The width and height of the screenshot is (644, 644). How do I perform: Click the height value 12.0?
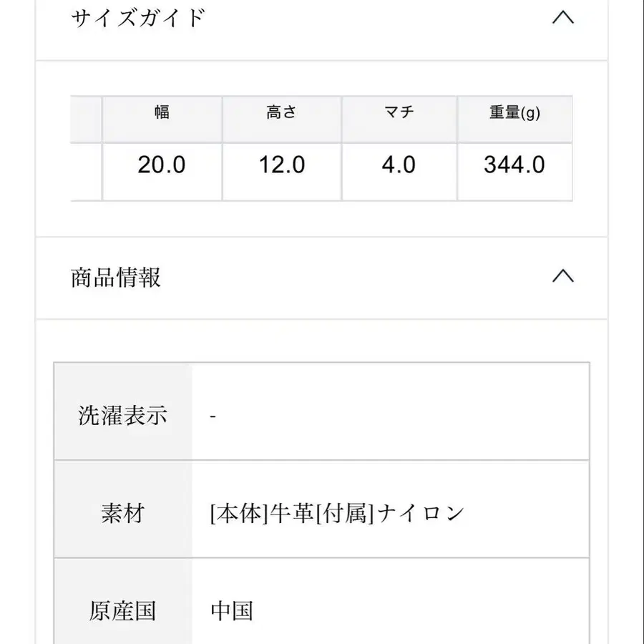282,165
